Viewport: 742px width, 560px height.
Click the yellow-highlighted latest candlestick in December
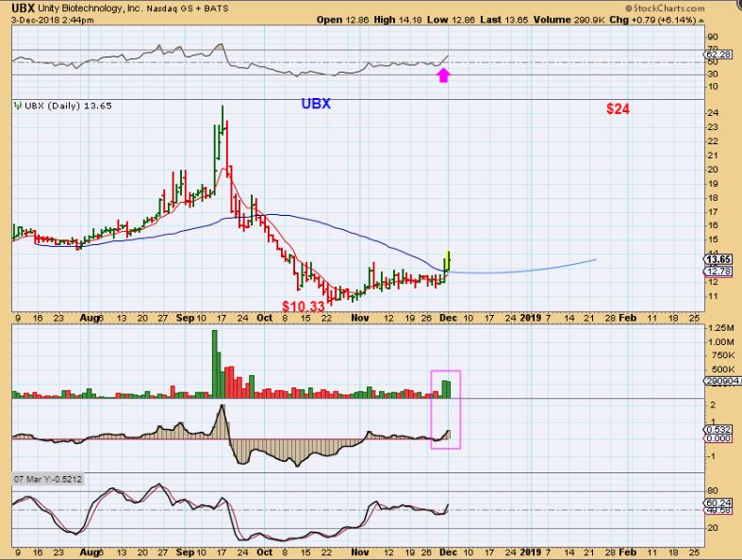coord(448,261)
